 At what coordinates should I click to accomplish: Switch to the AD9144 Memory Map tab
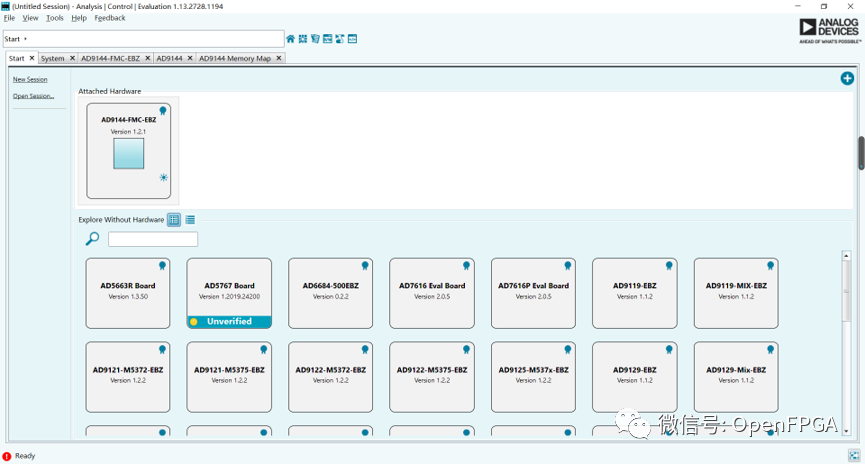point(235,58)
